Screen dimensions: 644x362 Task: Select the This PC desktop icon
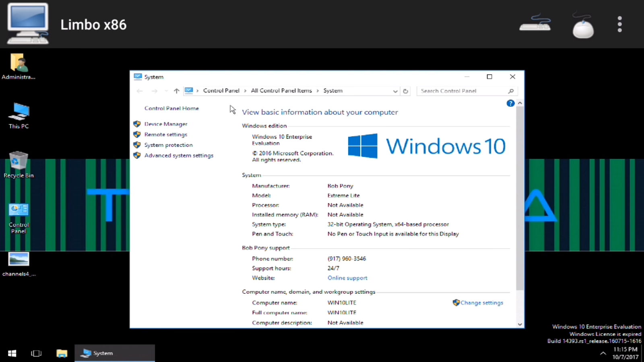19,116
